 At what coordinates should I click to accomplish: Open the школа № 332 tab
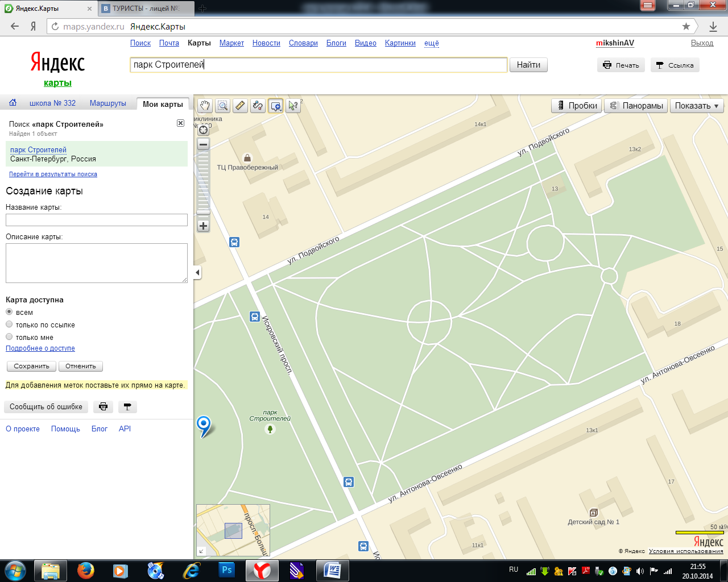point(52,103)
